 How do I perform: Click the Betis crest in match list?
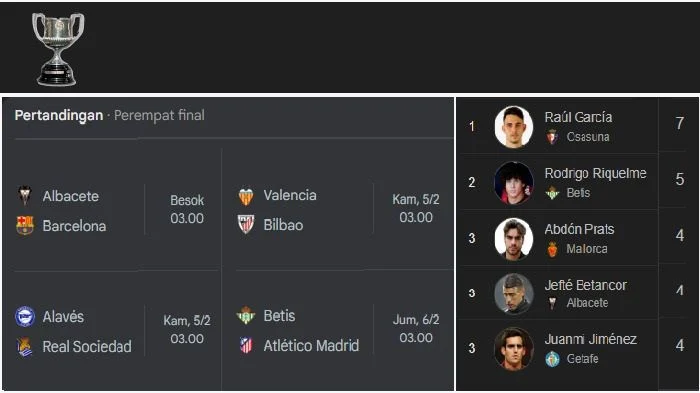246,315
